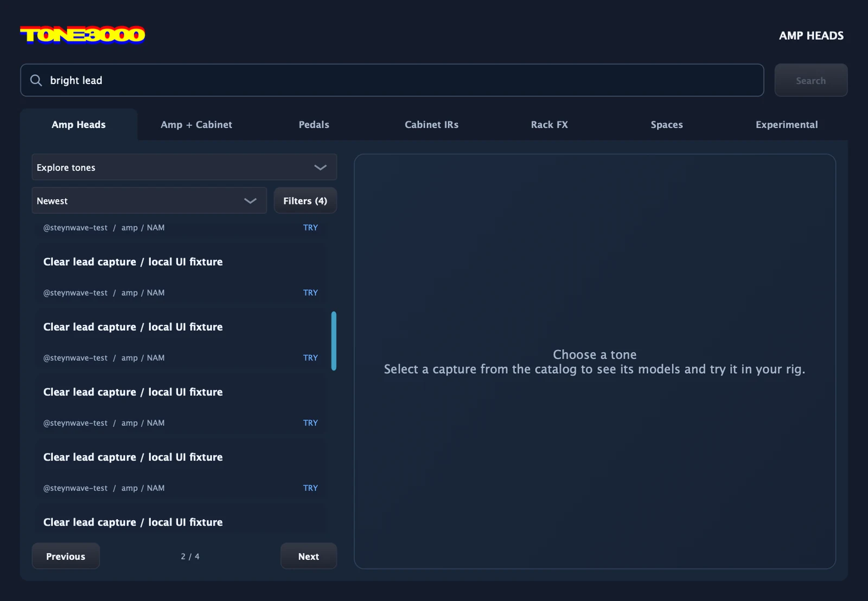Select the Pedals tab
Viewport: 868px width, 601px height.
point(314,124)
